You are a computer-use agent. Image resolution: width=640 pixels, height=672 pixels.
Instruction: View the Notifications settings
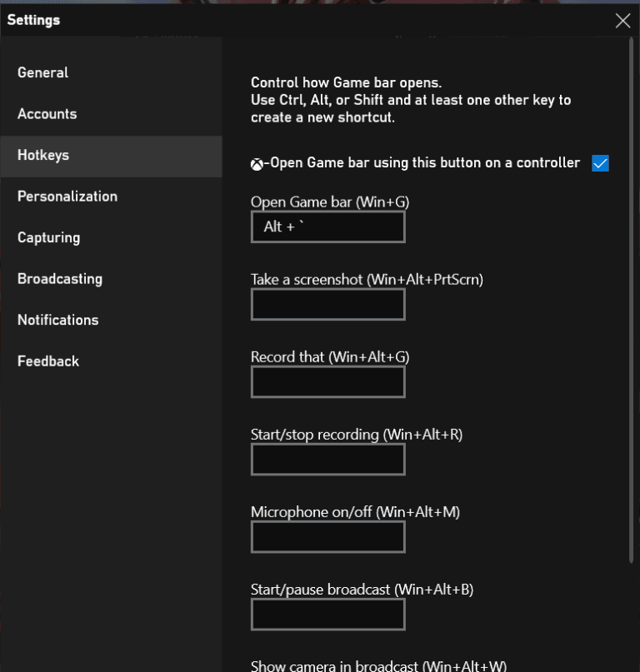click(x=57, y=320)
